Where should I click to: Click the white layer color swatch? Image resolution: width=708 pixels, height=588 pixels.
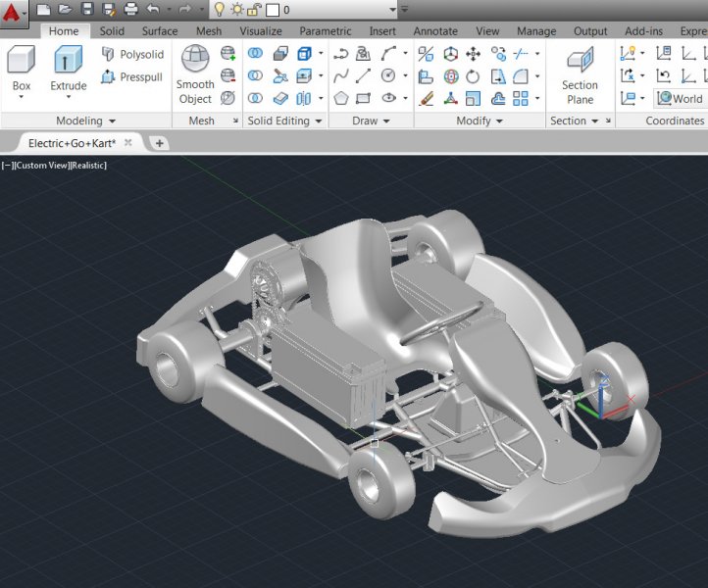coord(273,10)
